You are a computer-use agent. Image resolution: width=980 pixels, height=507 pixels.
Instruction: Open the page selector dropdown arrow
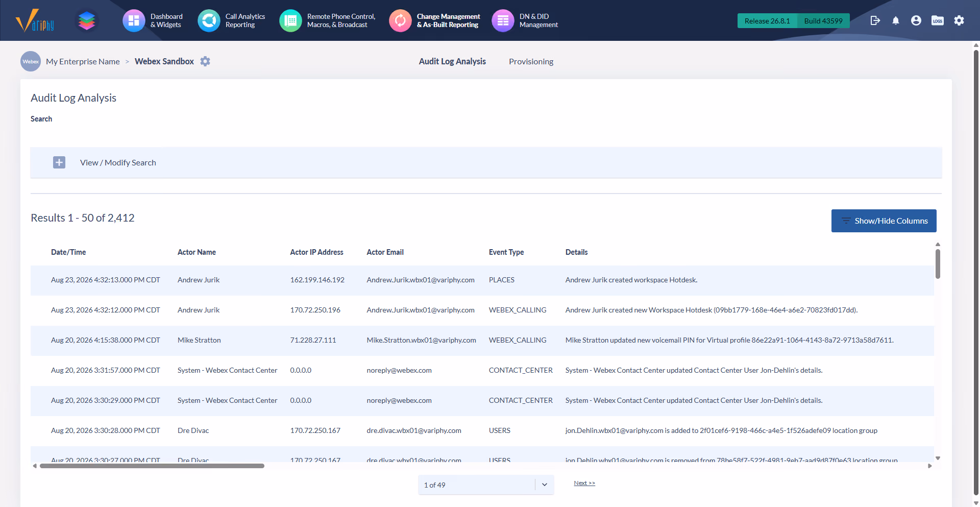tap(545, 485)
